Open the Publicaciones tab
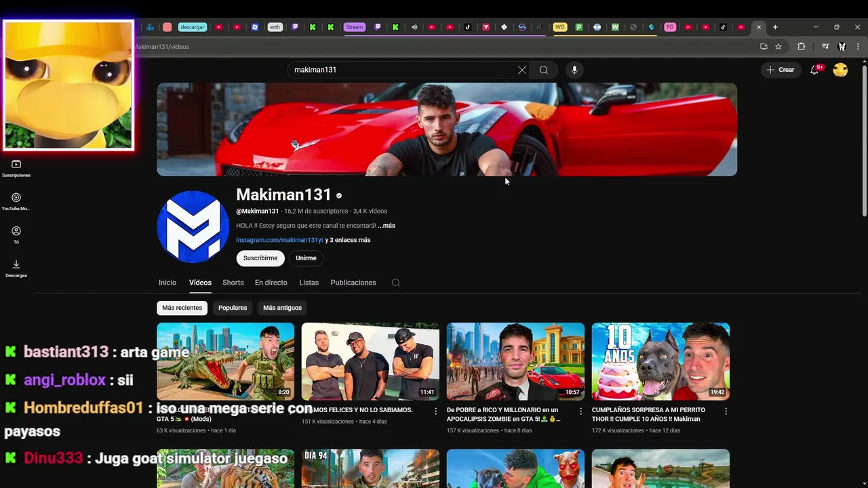The image size is (868, 488). pyautogui.click(x=353, y=283)
